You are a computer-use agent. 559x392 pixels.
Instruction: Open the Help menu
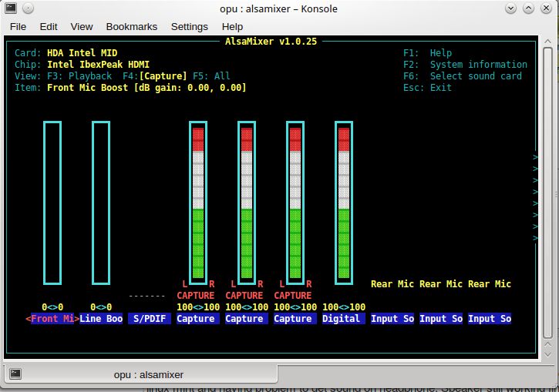point(232,27)
